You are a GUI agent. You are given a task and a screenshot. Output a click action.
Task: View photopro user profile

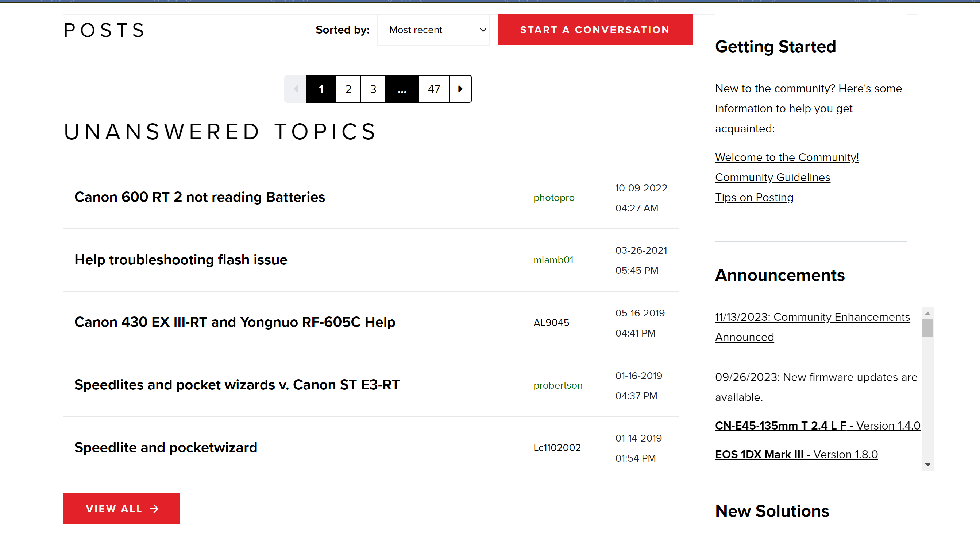[553, 198]
